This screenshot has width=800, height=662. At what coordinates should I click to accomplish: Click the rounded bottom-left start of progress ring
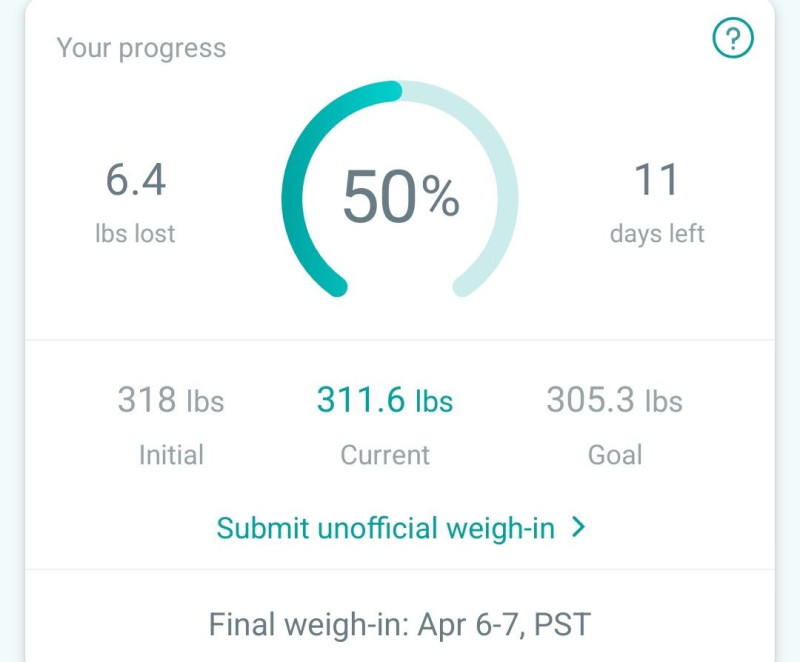coord(337,287)
